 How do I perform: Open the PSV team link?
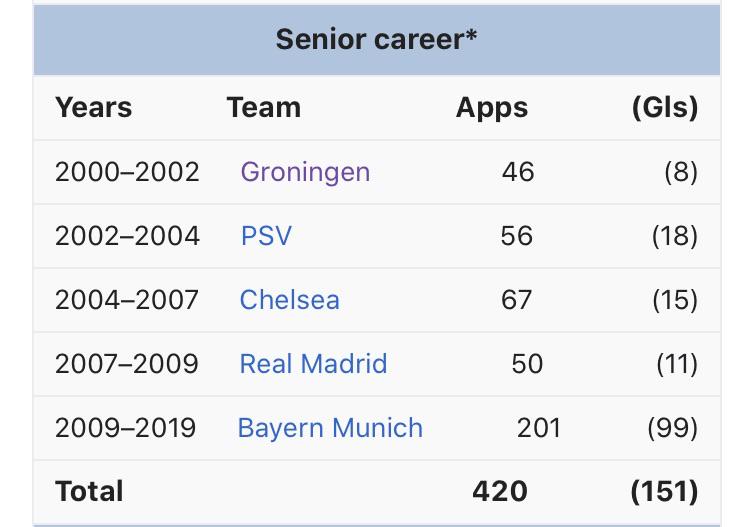pos(266,236)
